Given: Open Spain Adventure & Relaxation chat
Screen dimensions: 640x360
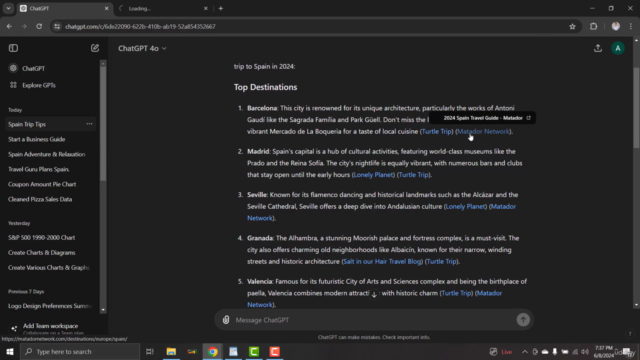Looking at the screenshot, I should click(x=47, y=154).
